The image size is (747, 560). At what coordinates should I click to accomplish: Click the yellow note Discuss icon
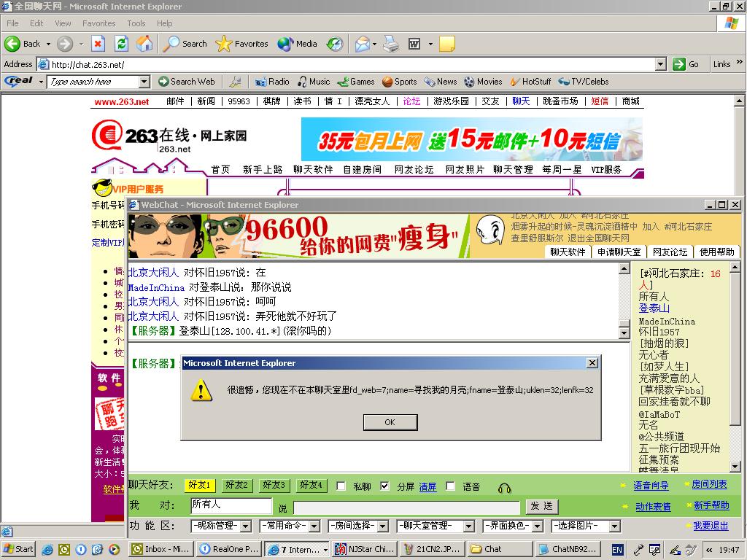coord(447,44)
